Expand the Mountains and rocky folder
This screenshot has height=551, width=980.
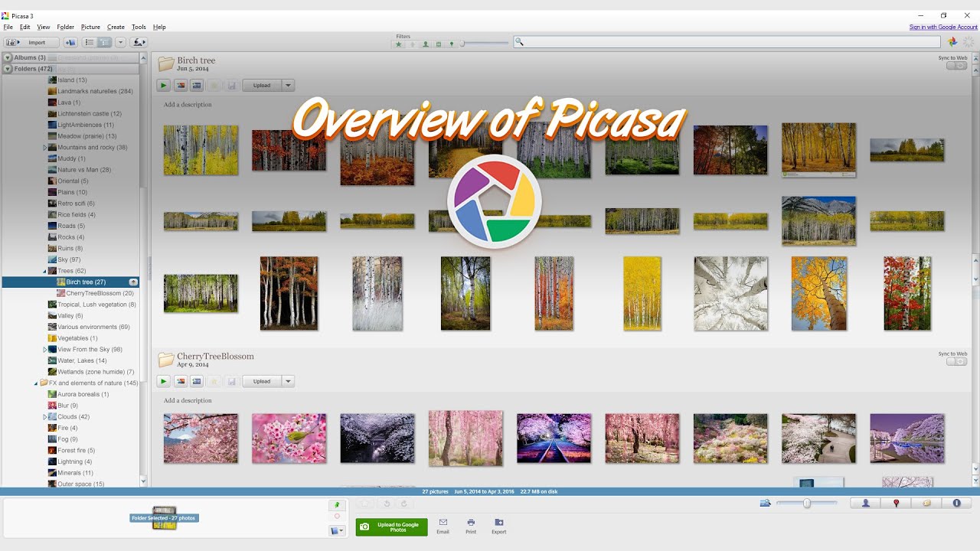tap(45, 147)
